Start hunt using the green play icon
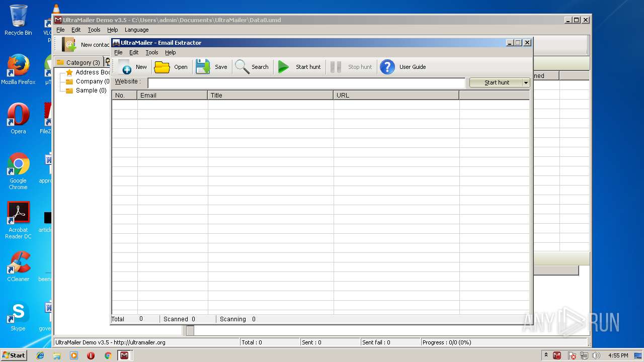Viewport: 644px width, 362px height. pos(284,67)
